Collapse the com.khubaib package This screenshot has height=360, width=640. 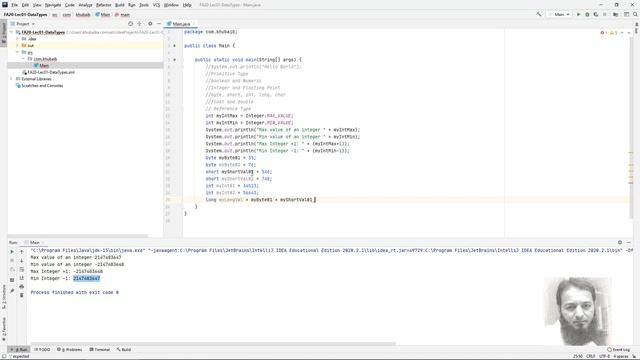tap(24, 59)
